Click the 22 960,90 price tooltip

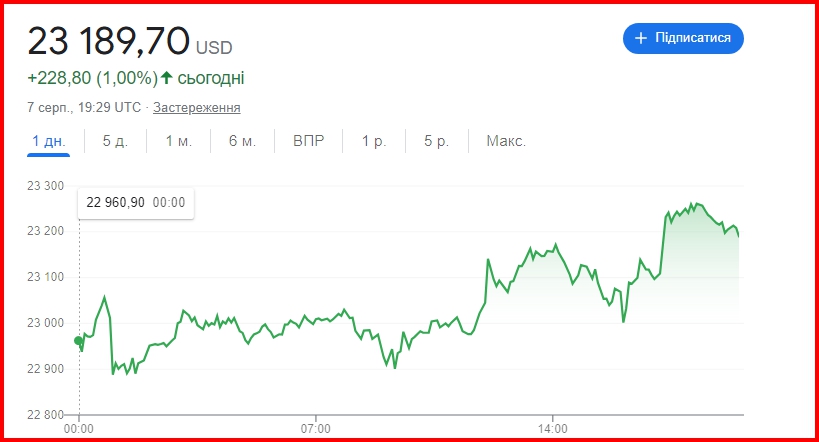click(136, 203)
